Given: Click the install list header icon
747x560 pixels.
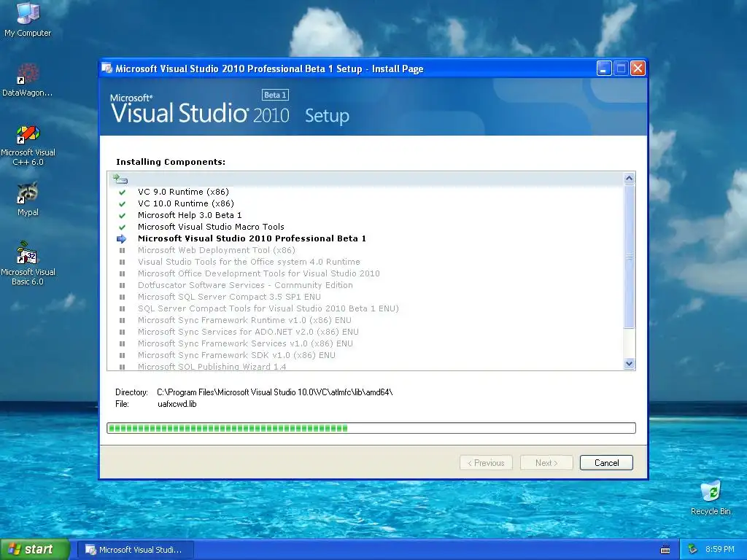Looking at the screenshot, I should 120,179.
